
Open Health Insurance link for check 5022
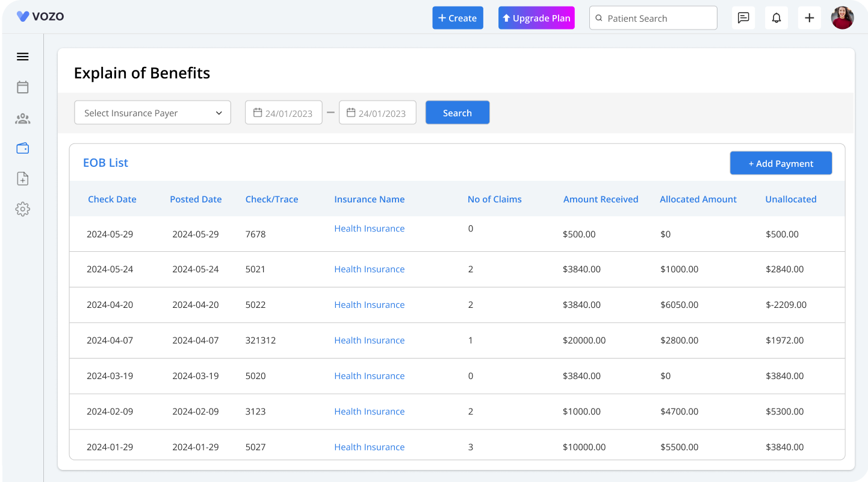[x=370, y=305]
